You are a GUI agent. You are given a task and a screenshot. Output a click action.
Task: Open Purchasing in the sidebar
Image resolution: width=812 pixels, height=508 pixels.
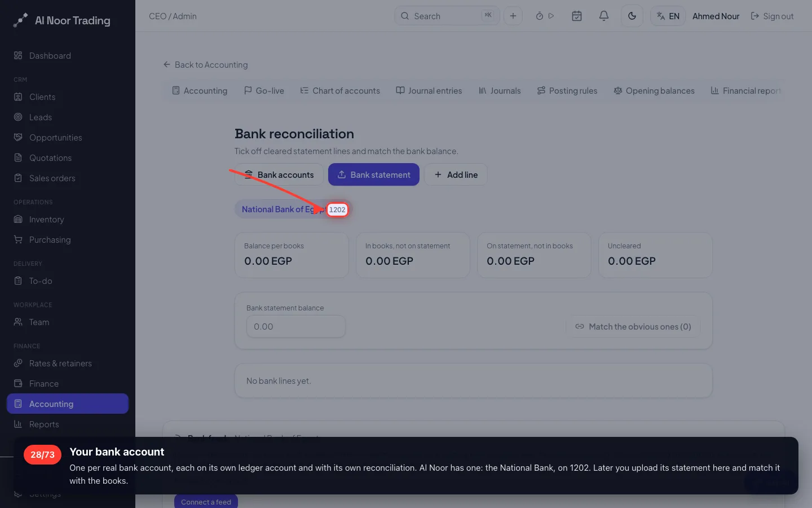pos(68,239)
